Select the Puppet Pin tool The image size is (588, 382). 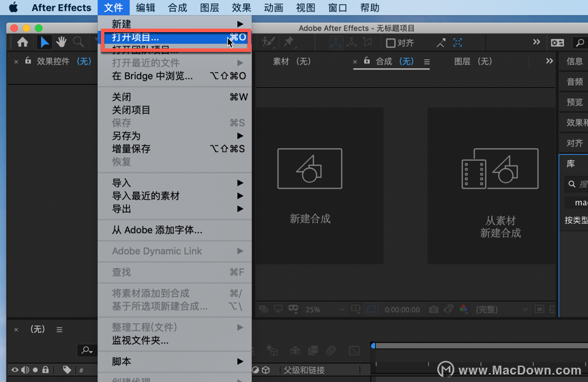pos(289,42)
